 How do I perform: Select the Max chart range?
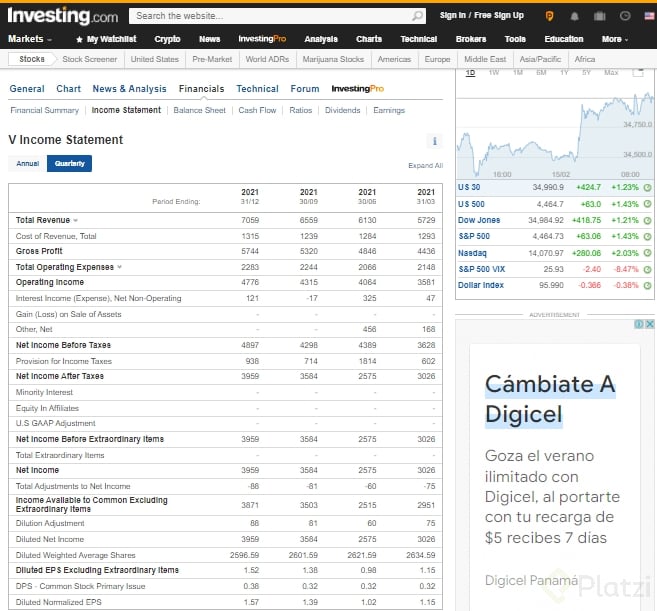tap(611, 73)
